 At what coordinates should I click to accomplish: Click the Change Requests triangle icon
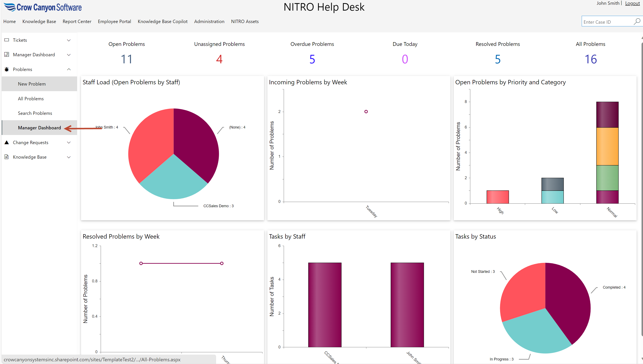tap(7, 142)
